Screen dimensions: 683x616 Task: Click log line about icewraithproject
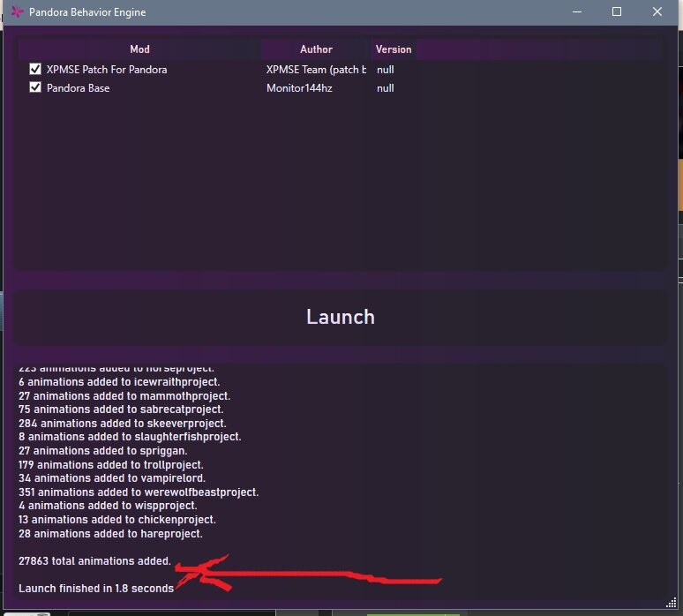coord(119,381)
